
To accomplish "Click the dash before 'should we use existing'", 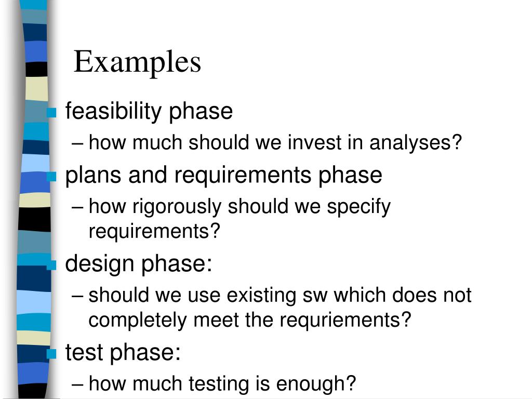I will point(77,296).
